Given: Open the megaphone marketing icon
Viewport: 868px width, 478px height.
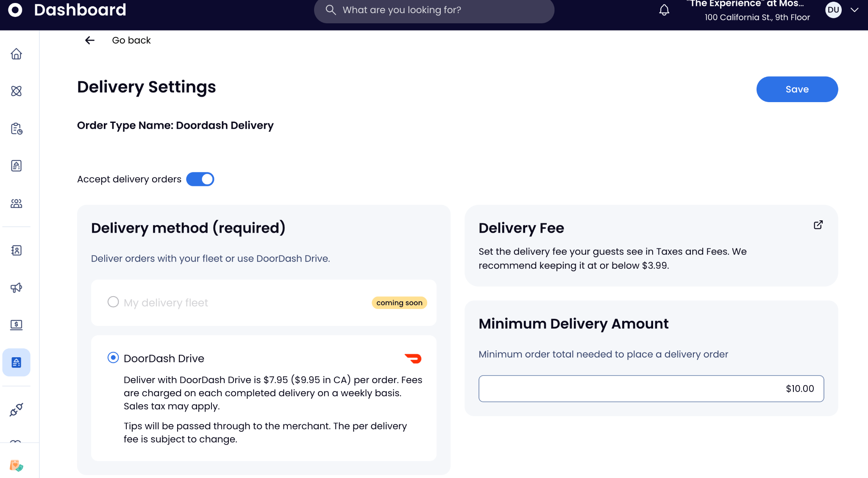Looking at the screenshot, I should (x=16, y=288).
